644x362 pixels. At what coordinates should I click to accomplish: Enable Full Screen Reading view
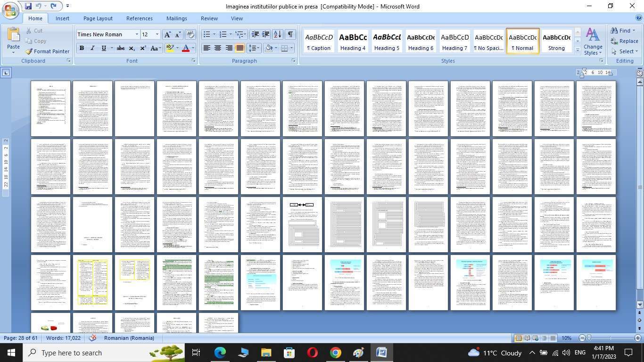pos(527,338)
